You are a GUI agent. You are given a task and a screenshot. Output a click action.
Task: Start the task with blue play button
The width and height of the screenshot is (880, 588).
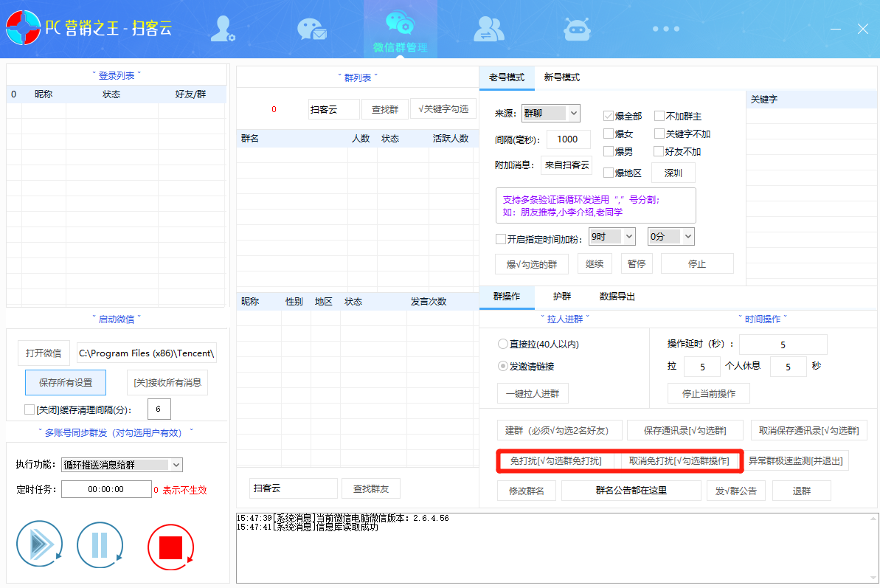coord(39,544)
